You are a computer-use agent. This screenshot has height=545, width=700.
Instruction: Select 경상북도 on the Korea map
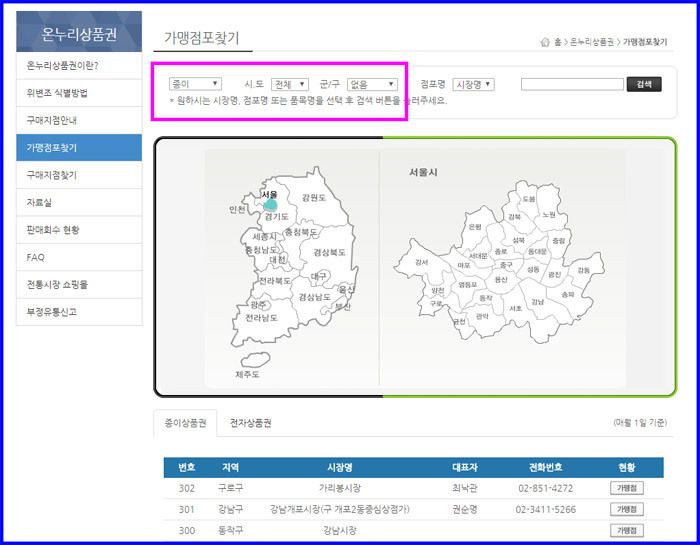[x=329, y=252]
